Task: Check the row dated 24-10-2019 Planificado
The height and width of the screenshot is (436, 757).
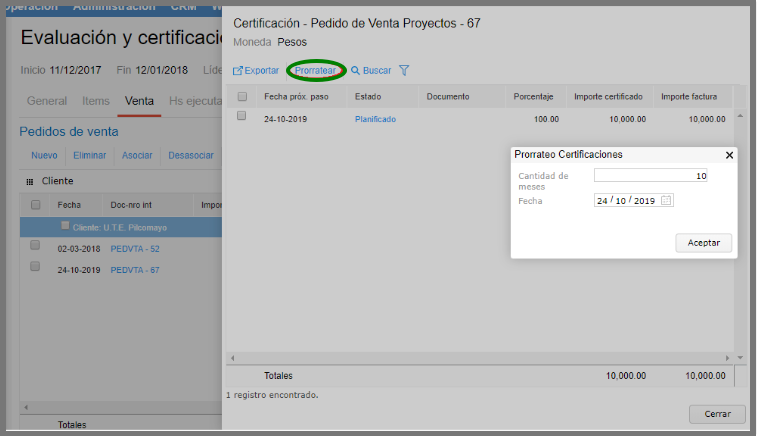Action: (x=241, y=116)
